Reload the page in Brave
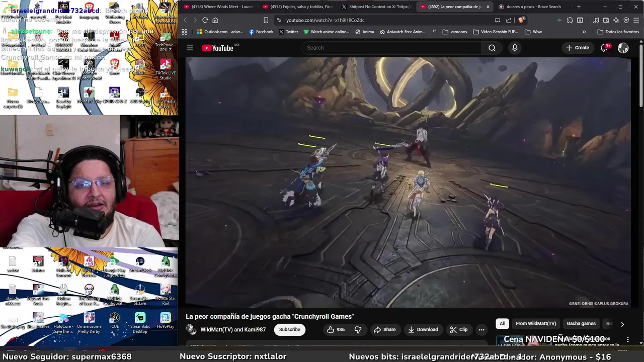 [205, 20]
